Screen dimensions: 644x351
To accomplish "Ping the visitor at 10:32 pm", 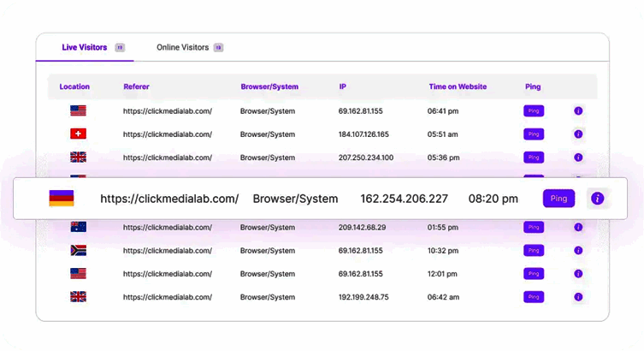I will click(x=534, y=251).
